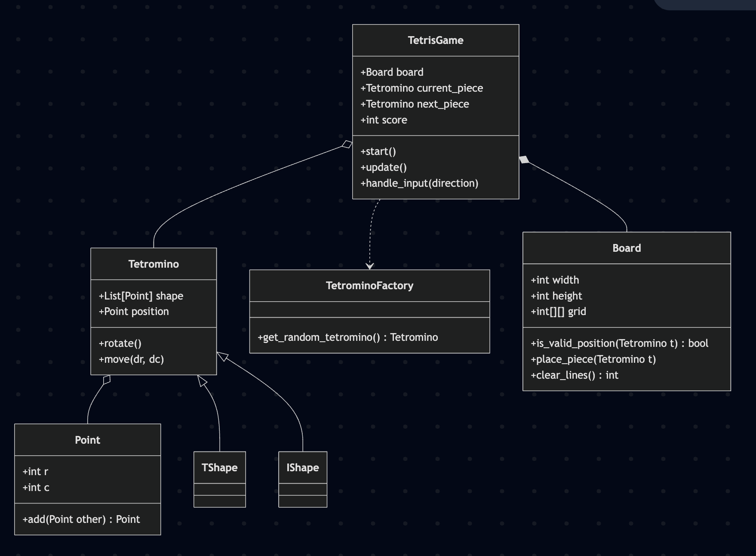The image size is (756, 556).
Task: Click the +handle_input(direction) method
Action: pos(419,183)
